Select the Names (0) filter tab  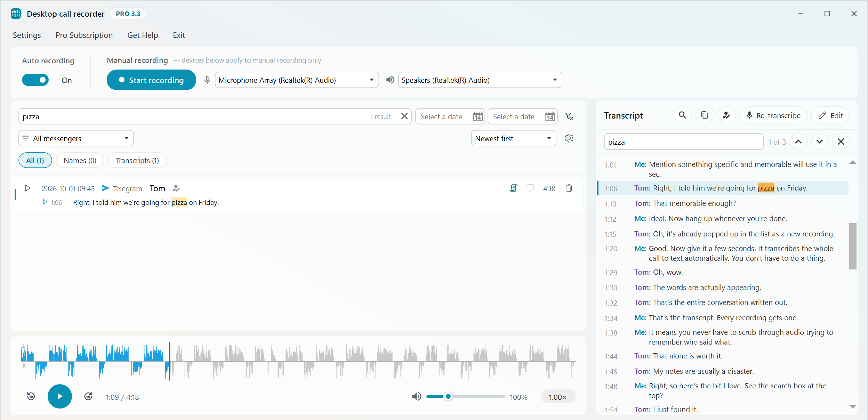click(80, 160)
